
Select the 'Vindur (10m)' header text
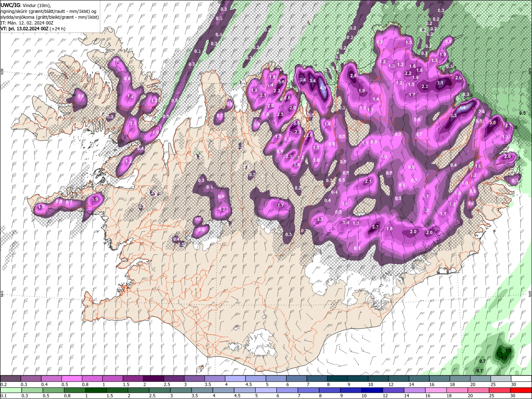pos(38,5)
